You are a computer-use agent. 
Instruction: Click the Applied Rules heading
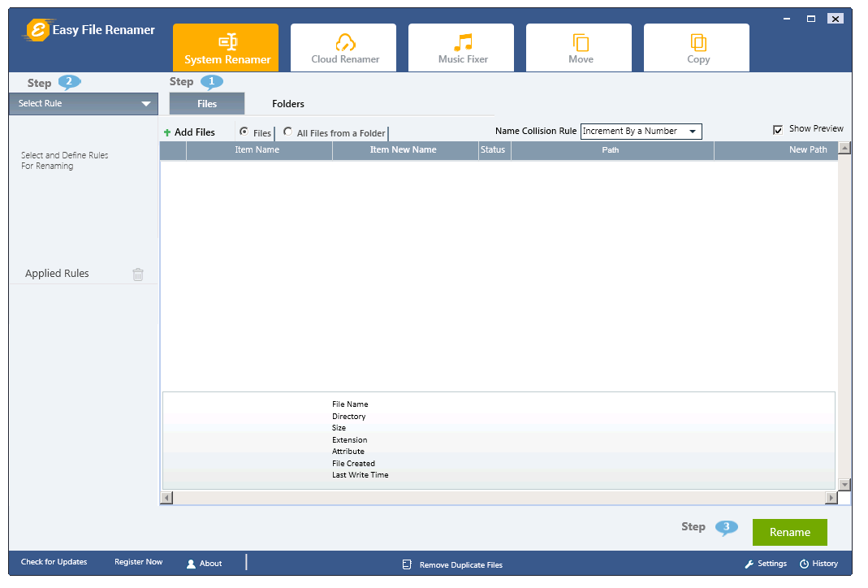[57, 274]
